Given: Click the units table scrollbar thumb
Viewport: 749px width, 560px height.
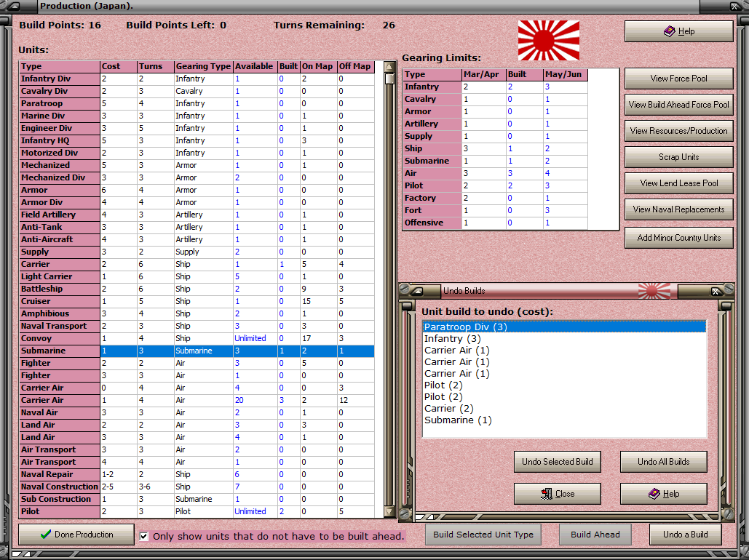Looking at the screenshot, I should [390, 79].
